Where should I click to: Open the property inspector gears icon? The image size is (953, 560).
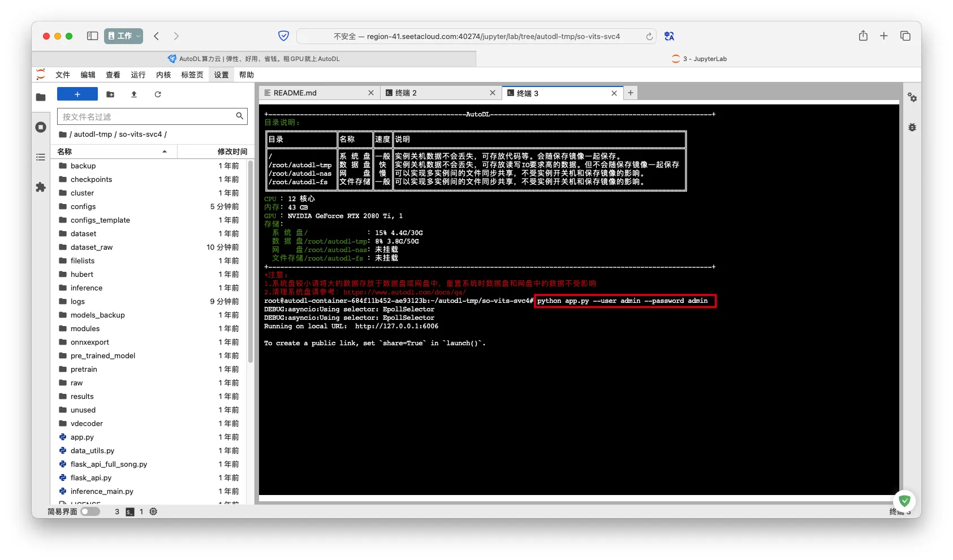912,97
